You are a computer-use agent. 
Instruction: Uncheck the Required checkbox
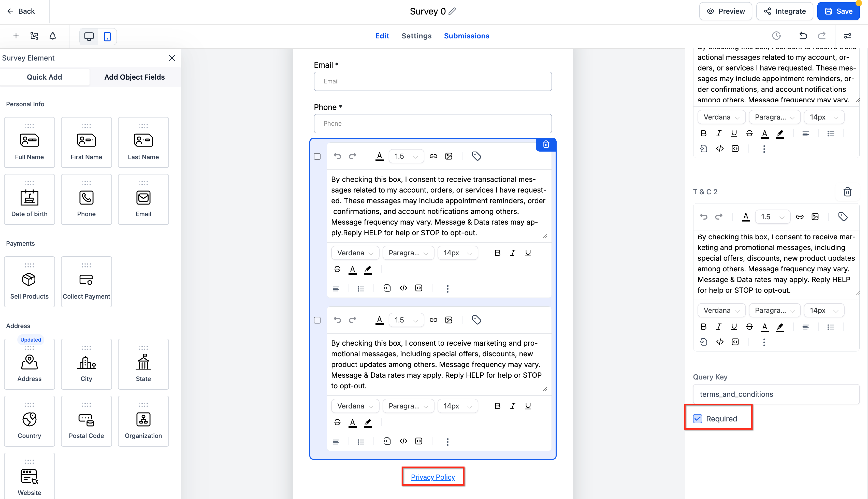[698, 418]
